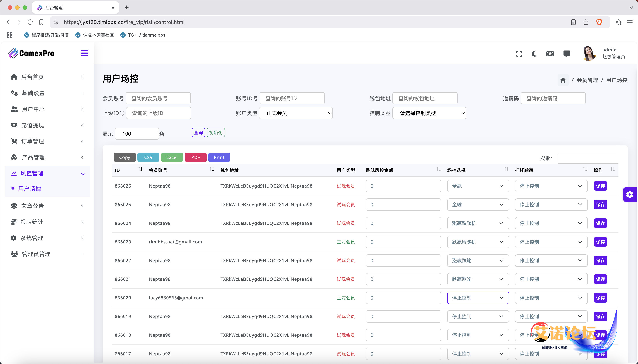Expand 用户中心 sidebar menu
638x364 pixels.
(47, 109)
